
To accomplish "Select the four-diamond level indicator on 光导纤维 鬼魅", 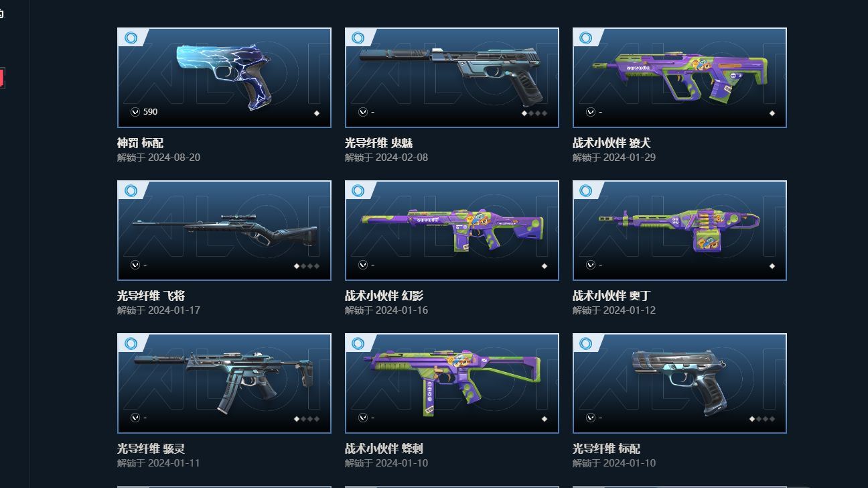I will pos(534,113).
